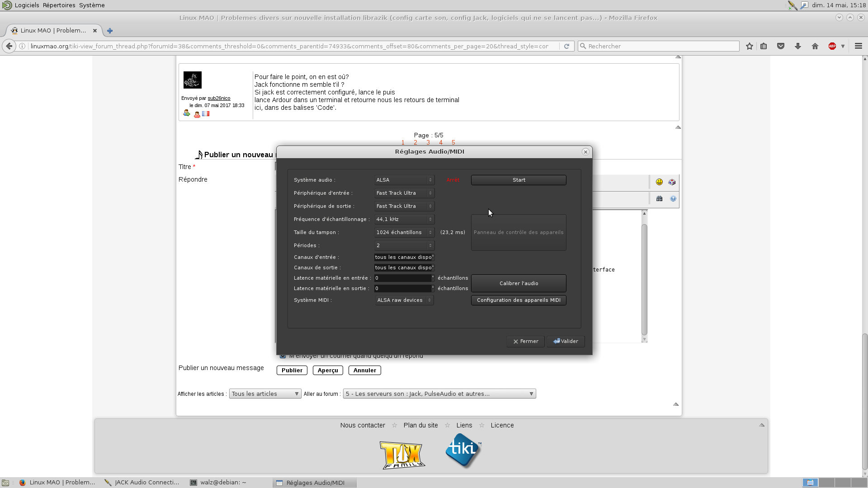Open the Aller au forum dropdown
Screen dimensions: 868x488
[x=439, y=394]
